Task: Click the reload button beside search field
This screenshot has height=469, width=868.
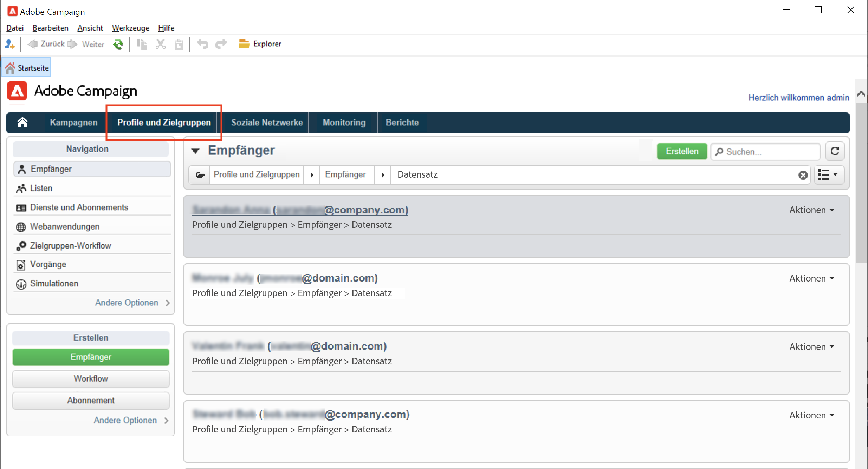Action: pyautogui.click(x=835, y=151)
